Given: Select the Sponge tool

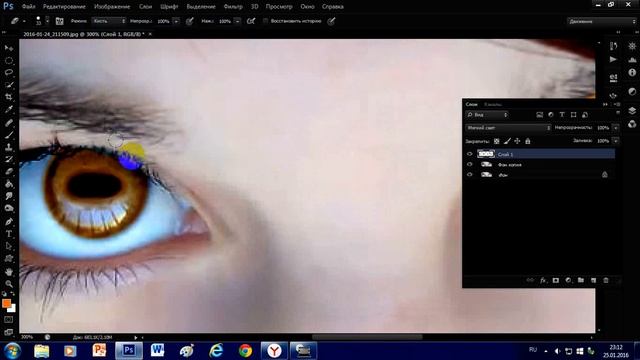Looking at the screenshot, I should (9, 208).
